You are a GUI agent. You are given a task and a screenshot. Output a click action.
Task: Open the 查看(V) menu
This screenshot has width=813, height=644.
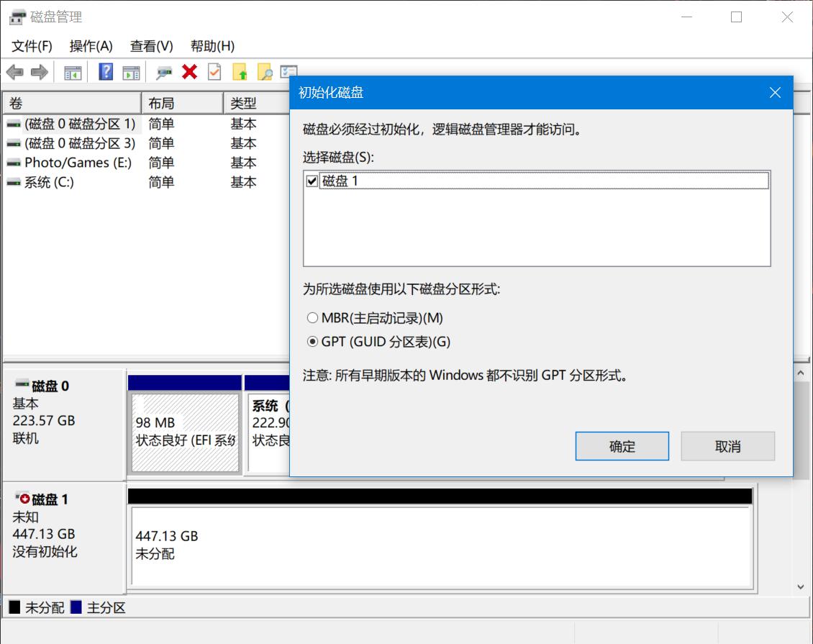(x=150, y=45)
